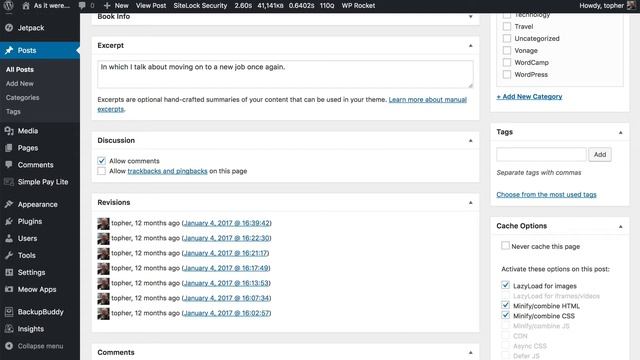This screenshot has height=360, width=640.
Task: Click the Collapse menu arrow icon
Action: (9, 346)
